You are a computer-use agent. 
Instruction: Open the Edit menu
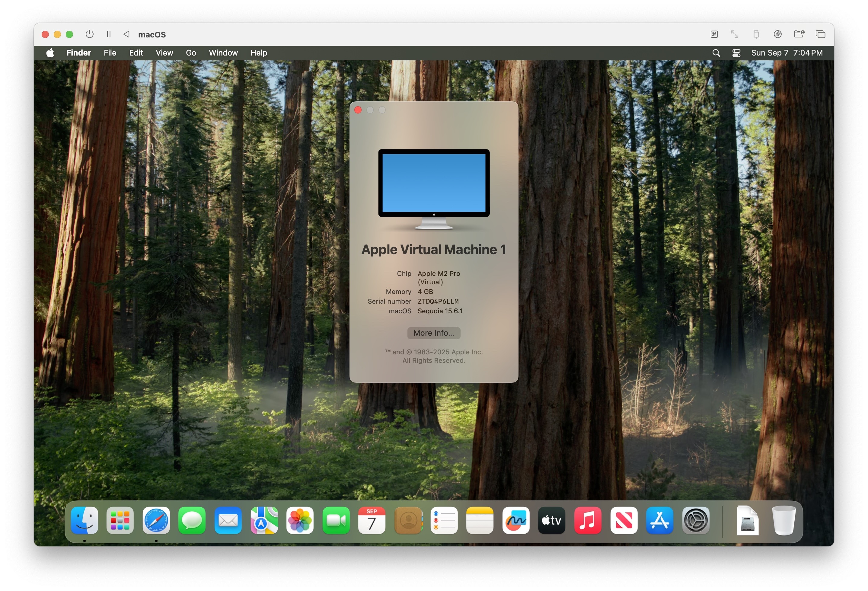click(x=136, y=53)
